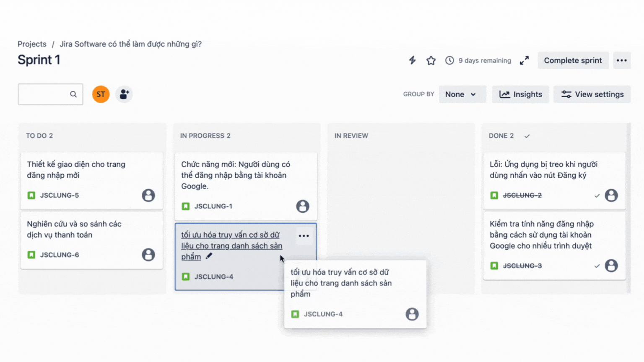Open the add people icon
The width and height of the screenshot is (644, 362).
124,94
